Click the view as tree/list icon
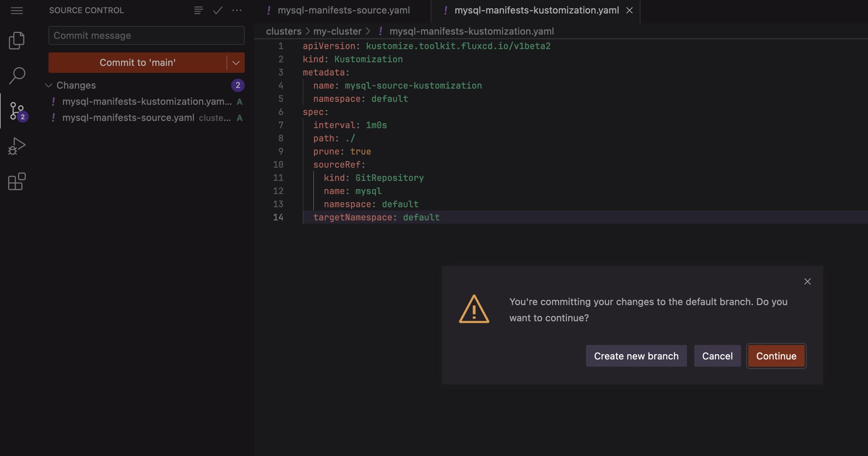This screenshot has height=456, width=868. coord(198,10)
